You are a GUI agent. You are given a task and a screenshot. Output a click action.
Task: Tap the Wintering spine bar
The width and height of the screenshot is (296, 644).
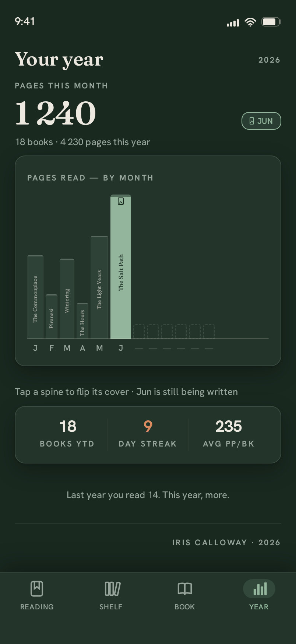(x=67, y=299)
